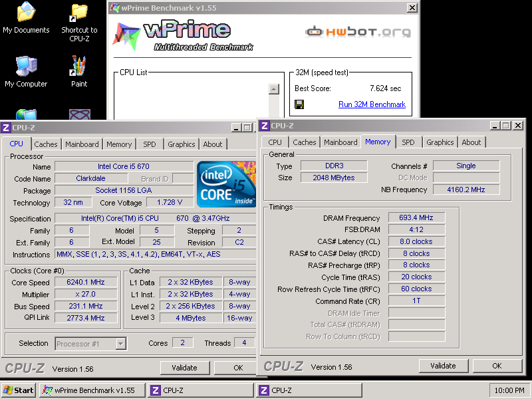This screenshot has height=399, width=532.
Task: Switch to Graphics tab in right CPU-Z window
Action: click(x=440, y=142)
